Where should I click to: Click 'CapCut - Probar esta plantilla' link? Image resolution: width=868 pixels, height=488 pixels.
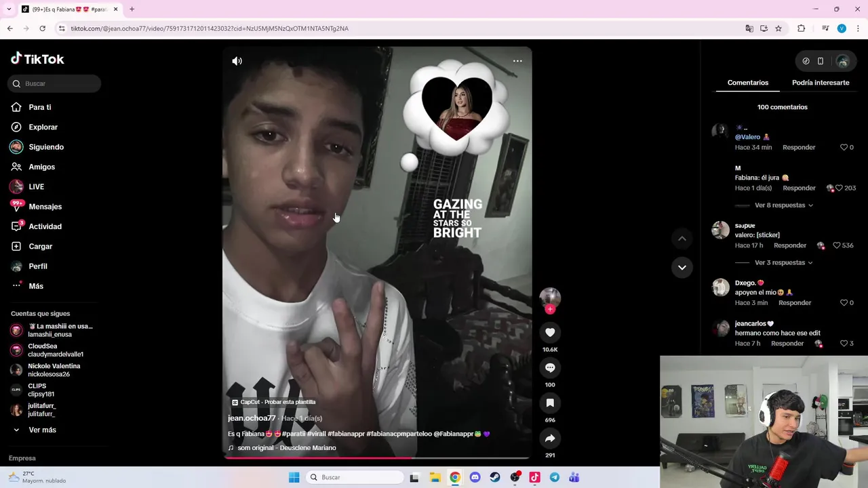click(273, 402)
